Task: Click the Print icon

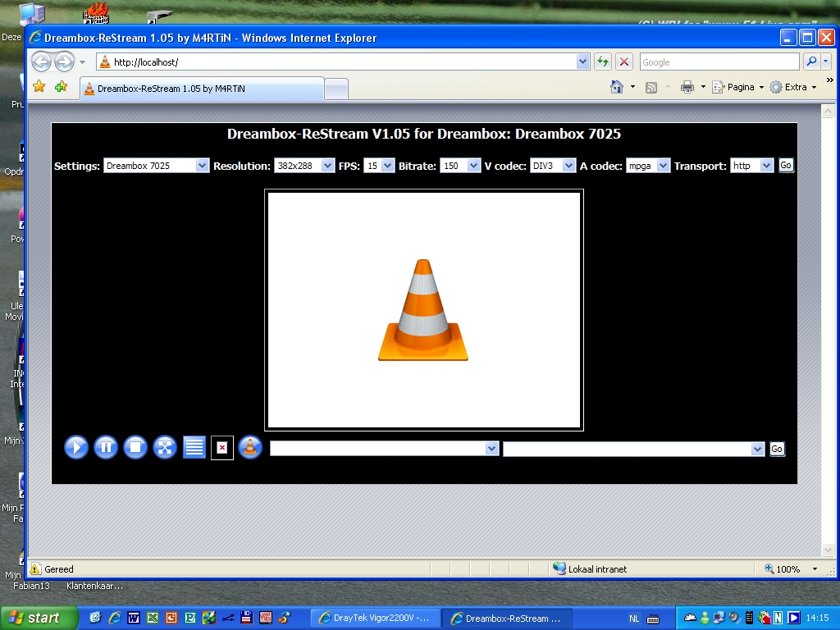Action: pyautogui.click(x=687, y=87)
